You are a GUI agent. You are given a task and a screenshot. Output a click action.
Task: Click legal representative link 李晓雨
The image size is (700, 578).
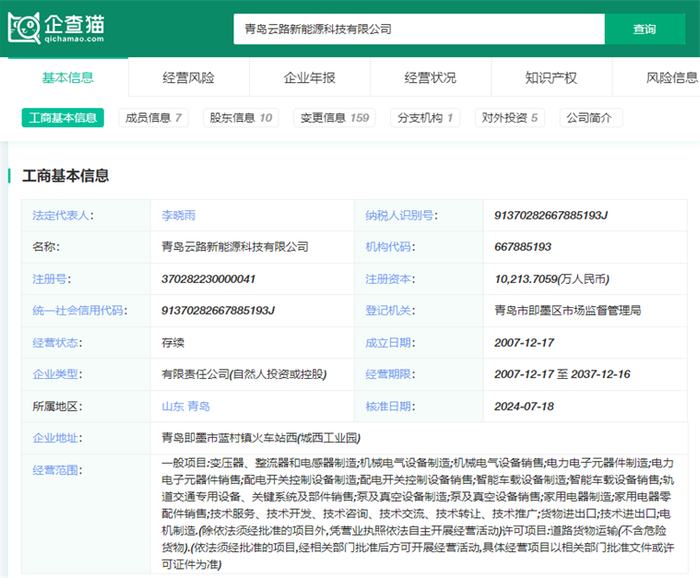[179, 215]
